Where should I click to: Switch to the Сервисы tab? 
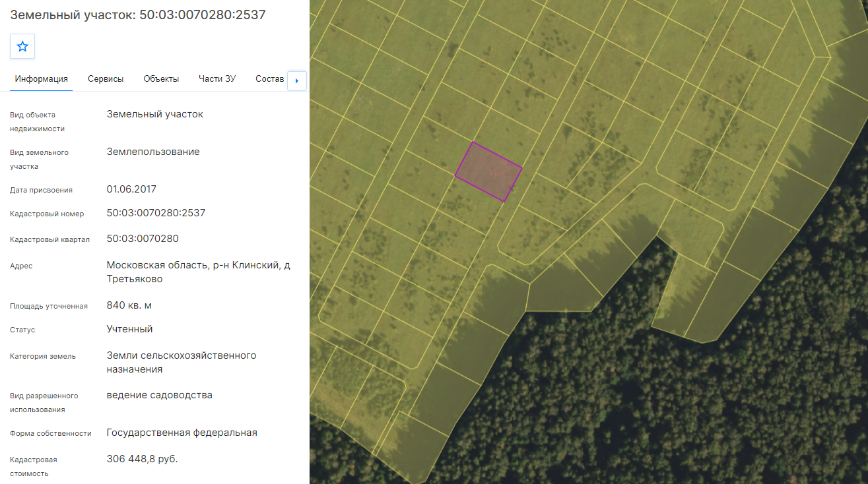[106, 78]
